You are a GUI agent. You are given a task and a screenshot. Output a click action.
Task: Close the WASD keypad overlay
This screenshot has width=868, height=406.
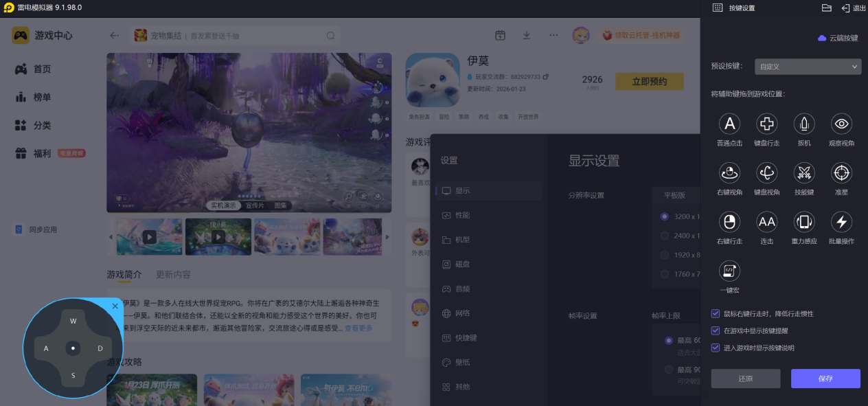pos(115,306)
